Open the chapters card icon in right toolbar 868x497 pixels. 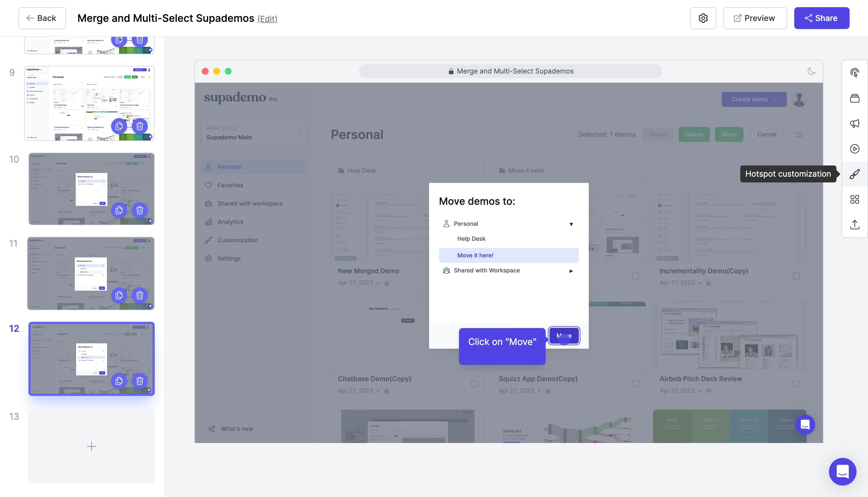pyautogui.click(x=854, y=98)
